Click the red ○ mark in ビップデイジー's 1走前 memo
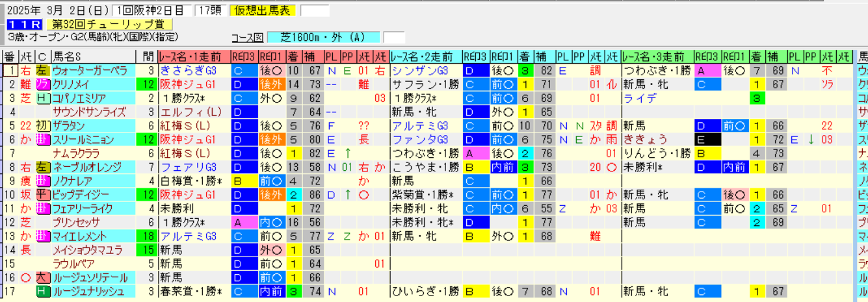868x302 pixels. [364, 195]
